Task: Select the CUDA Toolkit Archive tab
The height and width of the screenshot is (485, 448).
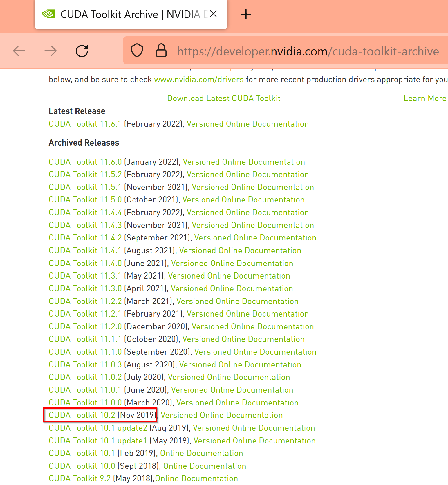Action: coord(131,15)
